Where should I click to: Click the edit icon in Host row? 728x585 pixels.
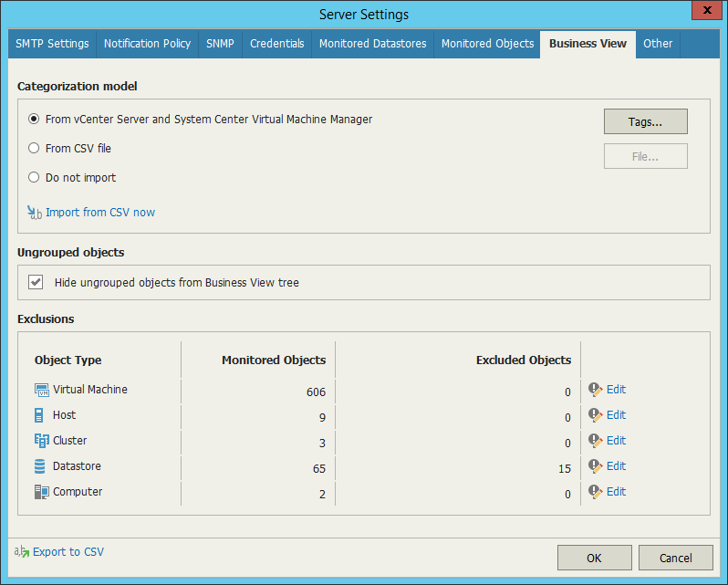(x=595, y=415)
